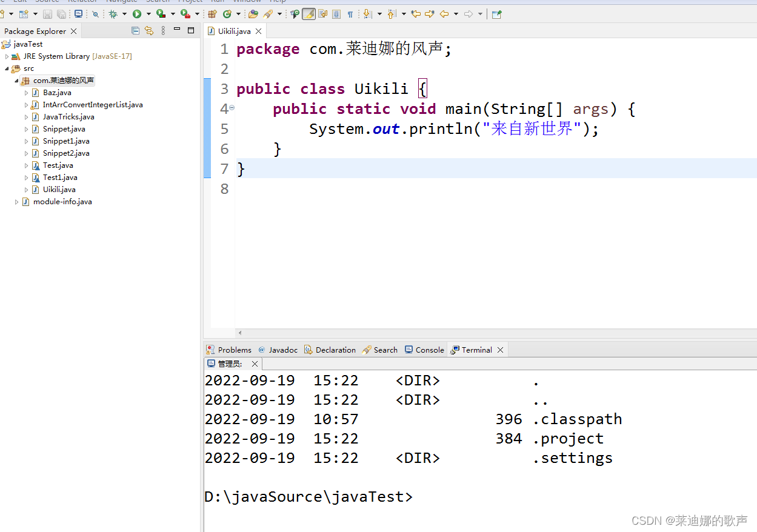Collapse All in Package Explorer
Viewport: 757px width, 532px height.
pyautogui.click(x=136, y=30)
